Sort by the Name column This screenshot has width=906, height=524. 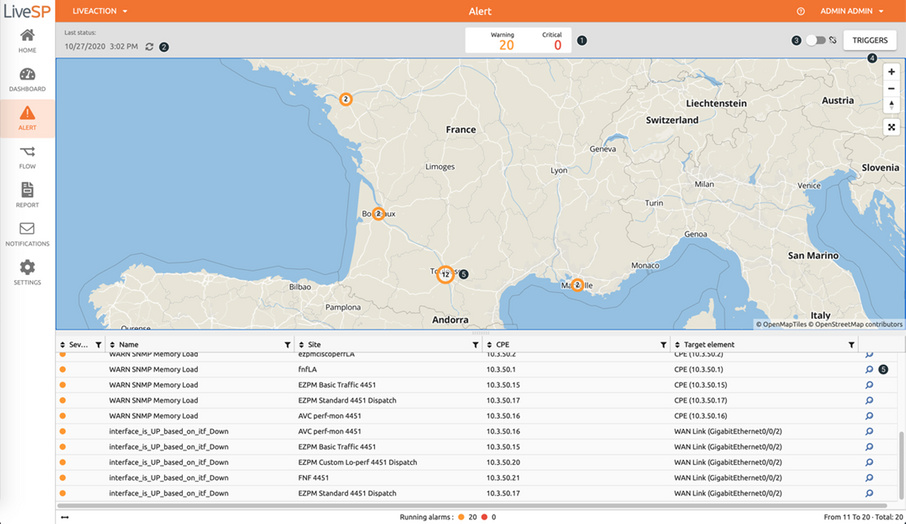(112, 345)
